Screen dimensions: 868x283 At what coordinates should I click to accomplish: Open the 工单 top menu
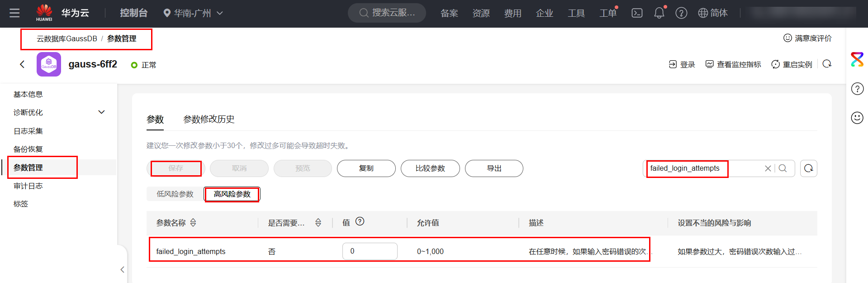608,13
